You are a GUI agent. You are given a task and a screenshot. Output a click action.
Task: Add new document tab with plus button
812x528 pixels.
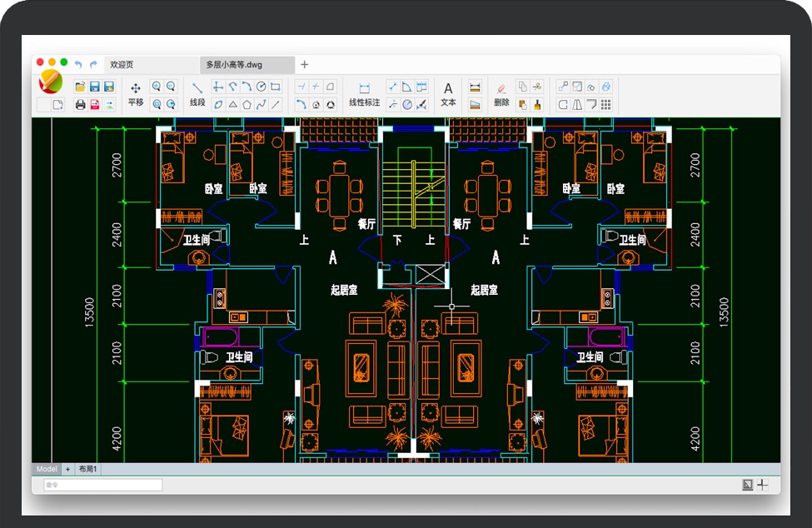point(304,64)
